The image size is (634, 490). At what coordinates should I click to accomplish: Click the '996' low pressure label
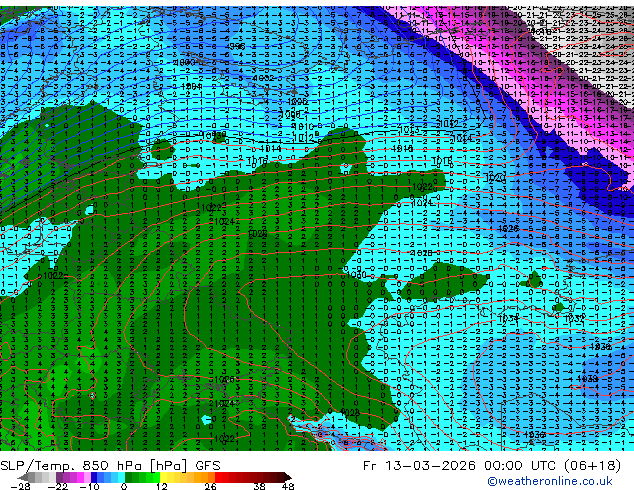pos(235,47)
